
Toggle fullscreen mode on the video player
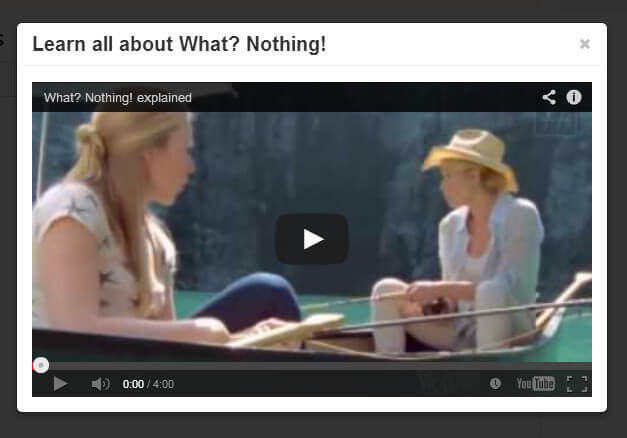point(577,384)
